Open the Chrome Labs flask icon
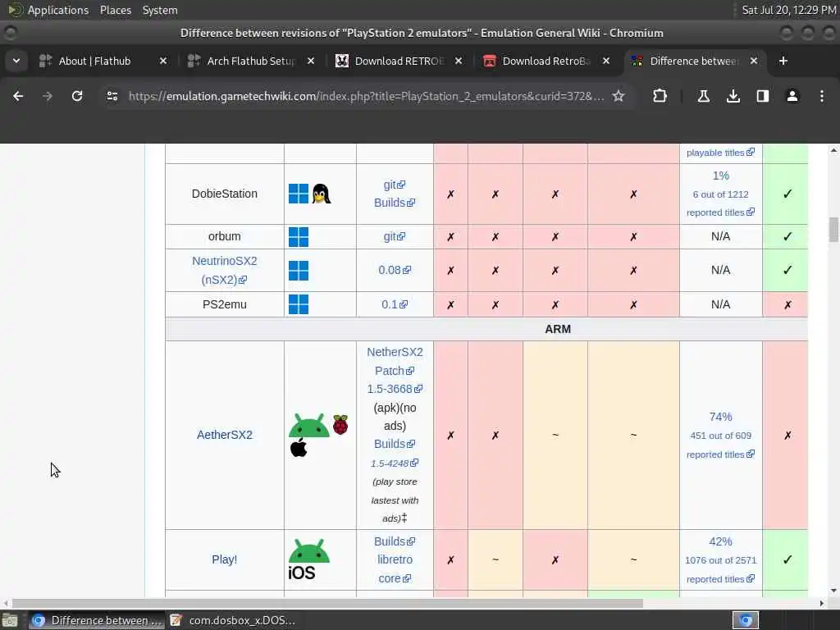Image resolution: width=840 pixels, height=630 pixels. [703, 96]
